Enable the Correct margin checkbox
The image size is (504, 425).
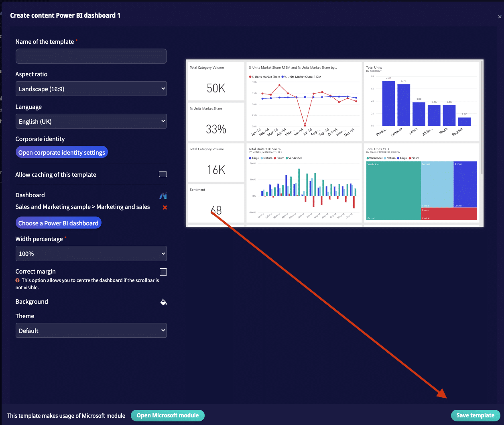[x=163, y=272]
